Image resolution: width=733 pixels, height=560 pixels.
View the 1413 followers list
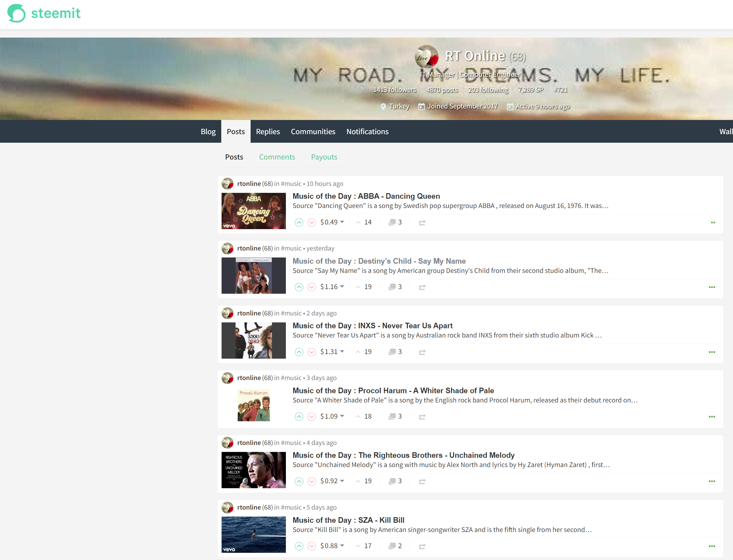click(394, 90)
